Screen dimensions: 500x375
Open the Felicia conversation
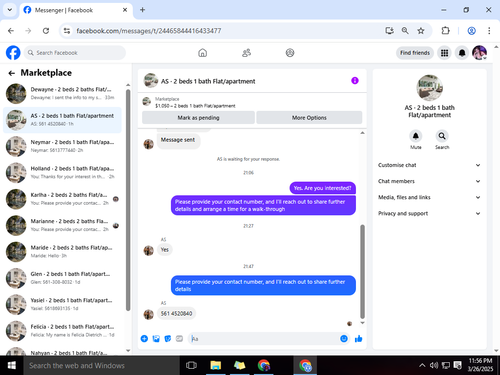[x=62, y=331]
